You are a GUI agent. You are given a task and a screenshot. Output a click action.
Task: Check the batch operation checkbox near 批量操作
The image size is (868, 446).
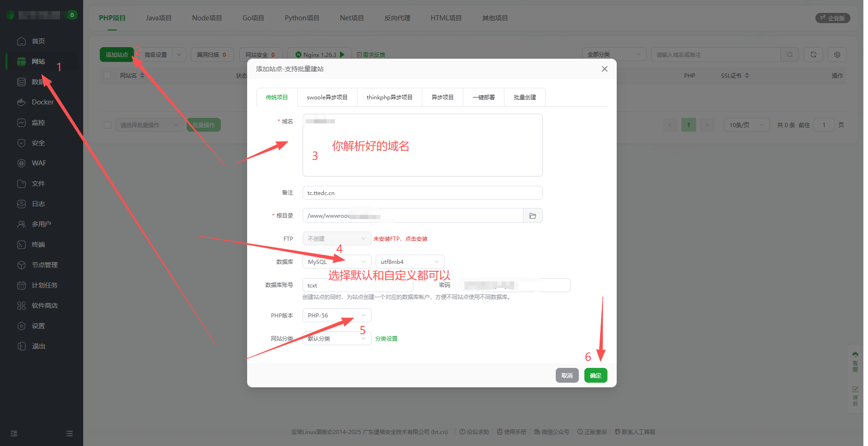(x=107, y=124)
